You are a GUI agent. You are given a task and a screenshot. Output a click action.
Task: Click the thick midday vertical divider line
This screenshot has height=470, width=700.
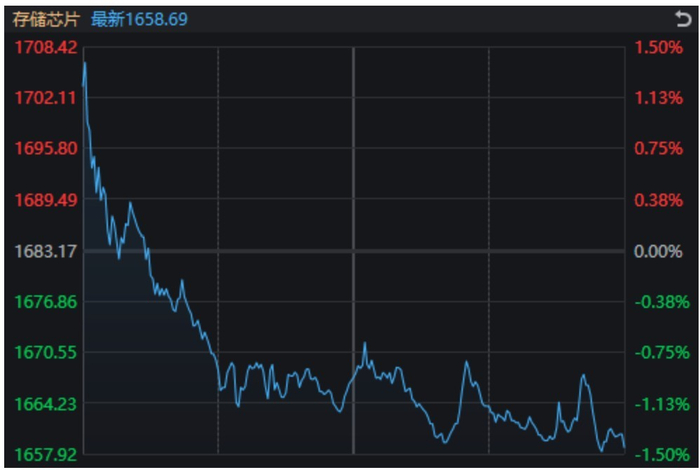pos(353,250)
